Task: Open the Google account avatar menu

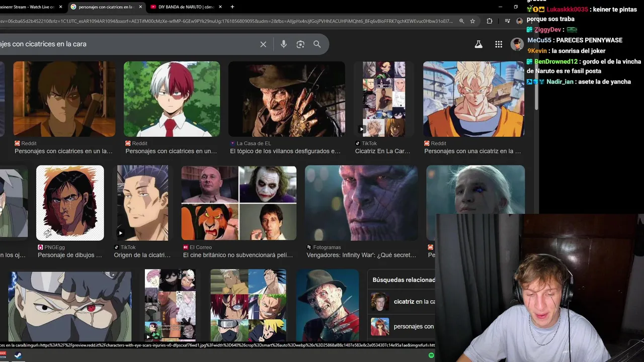Action: tap(517, 44)
